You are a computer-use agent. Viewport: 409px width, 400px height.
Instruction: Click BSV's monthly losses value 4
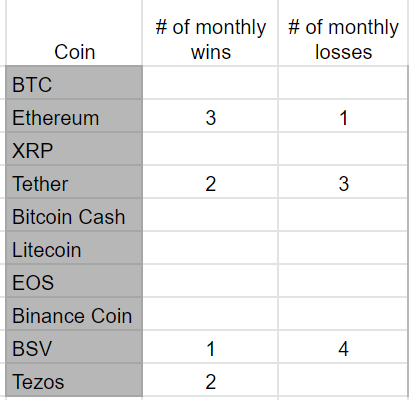pos(343,347)
